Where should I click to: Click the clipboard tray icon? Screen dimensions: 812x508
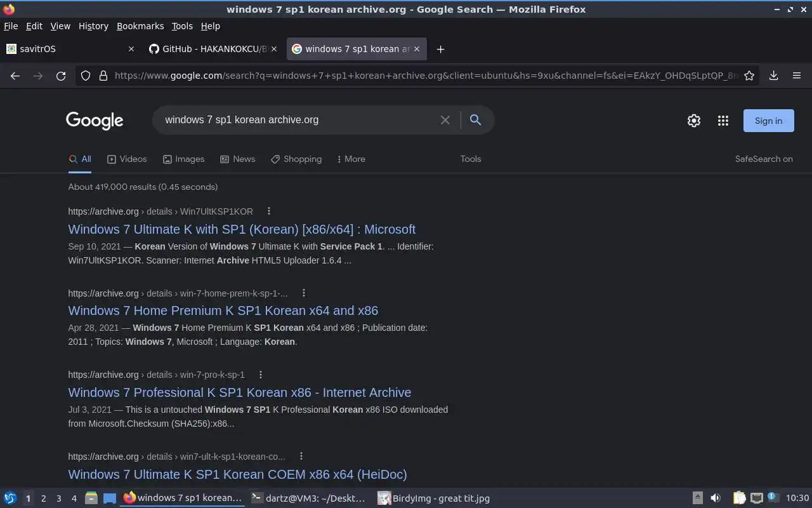(740, 498)
